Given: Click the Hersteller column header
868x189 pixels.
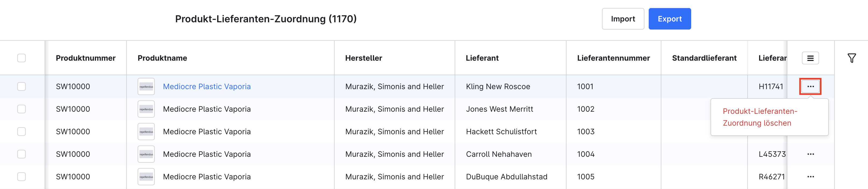Looking at the screenshot, I should (363, 58).
